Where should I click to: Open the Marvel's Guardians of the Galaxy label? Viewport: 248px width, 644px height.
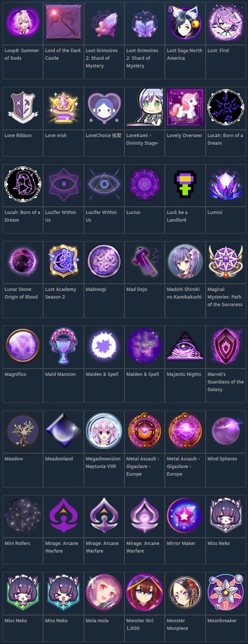coord(225,382)
